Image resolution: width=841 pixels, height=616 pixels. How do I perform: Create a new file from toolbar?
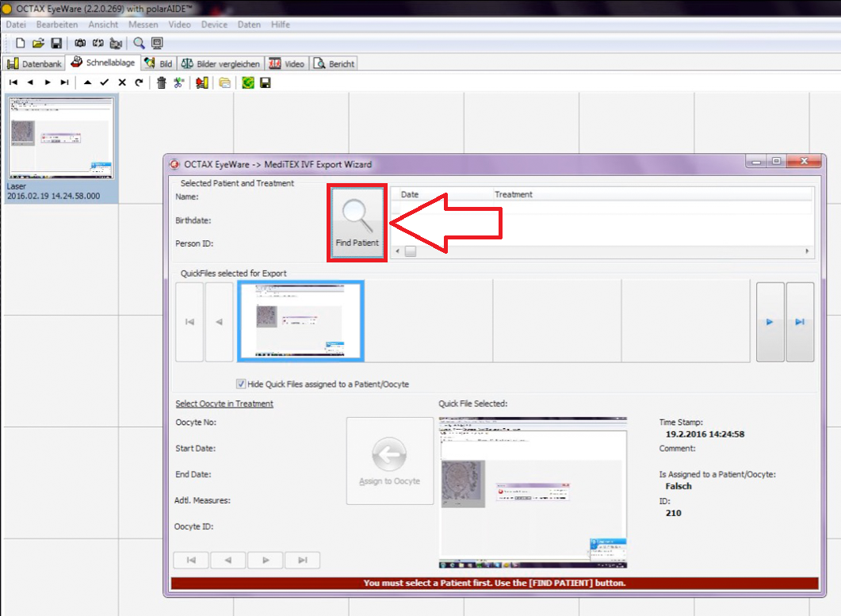(21, 43)
